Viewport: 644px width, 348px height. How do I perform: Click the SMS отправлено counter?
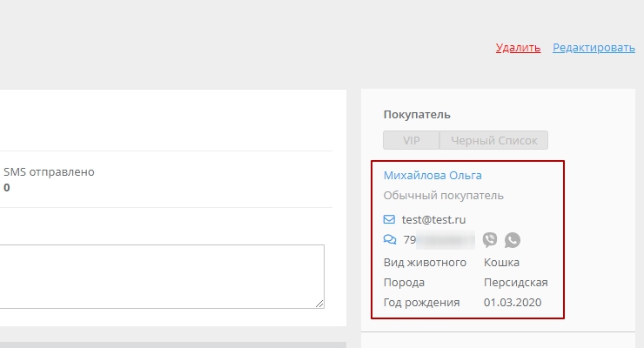pos(49,172)
